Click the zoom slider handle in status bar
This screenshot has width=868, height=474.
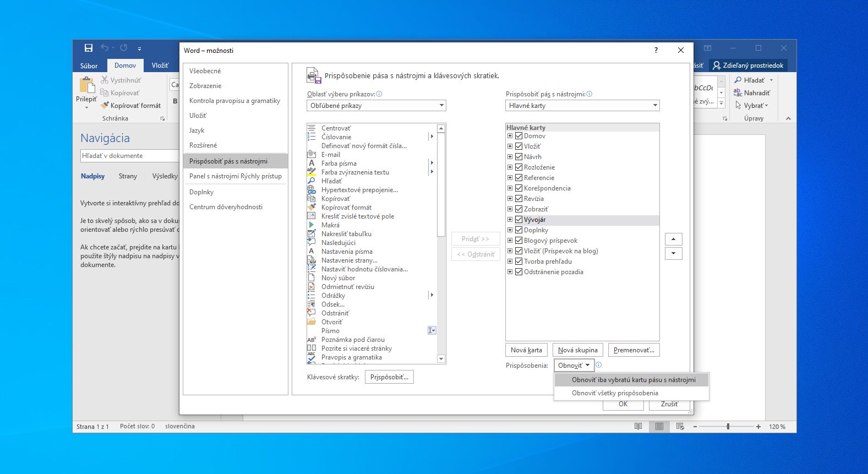click(728, 427)
